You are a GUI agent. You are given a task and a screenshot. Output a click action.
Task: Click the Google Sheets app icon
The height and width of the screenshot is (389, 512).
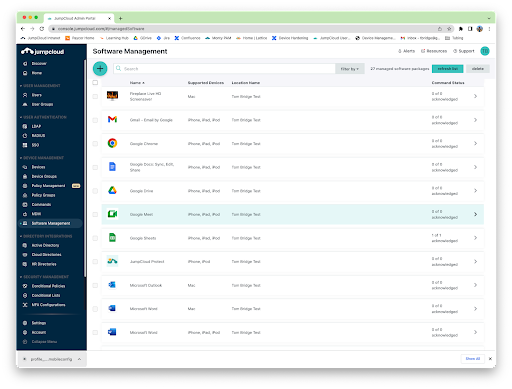pos(112,238)
